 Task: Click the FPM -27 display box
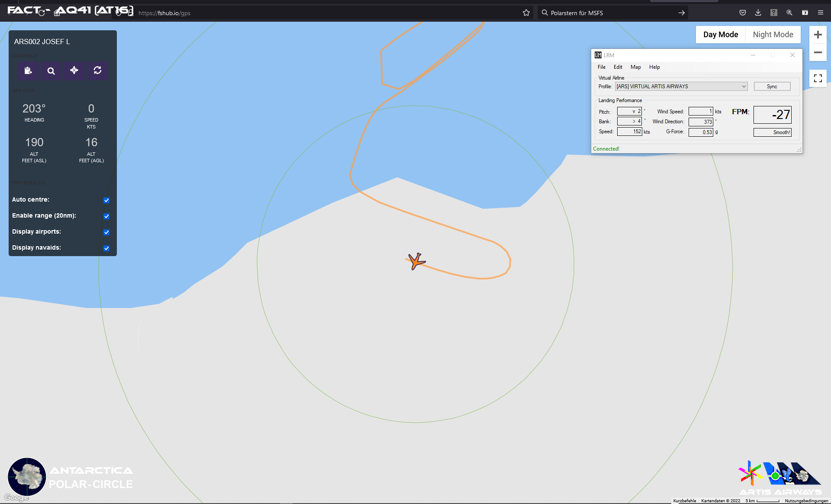click(773, 115)
